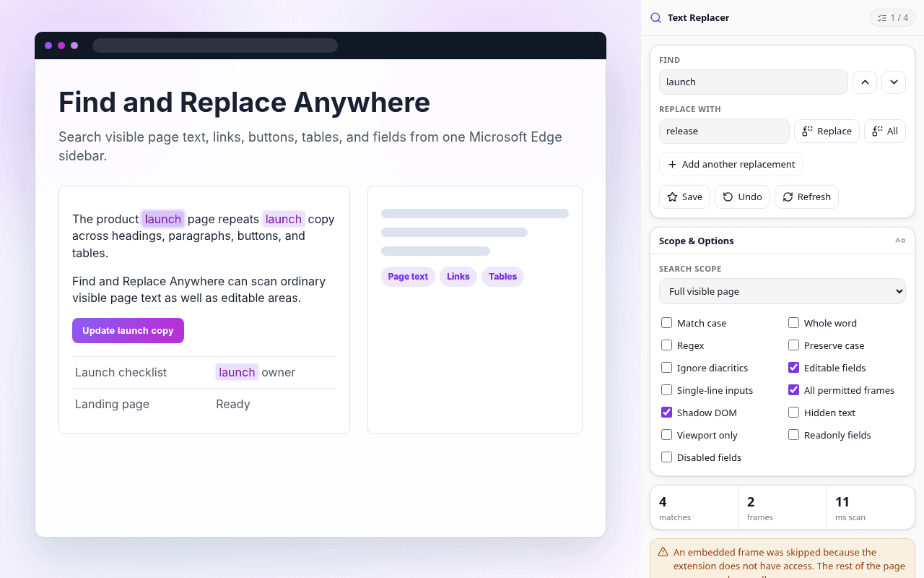This screenshot has width=924, height=578.
Task: Enable Readonly fields checkbox
Action: (793, 435)
